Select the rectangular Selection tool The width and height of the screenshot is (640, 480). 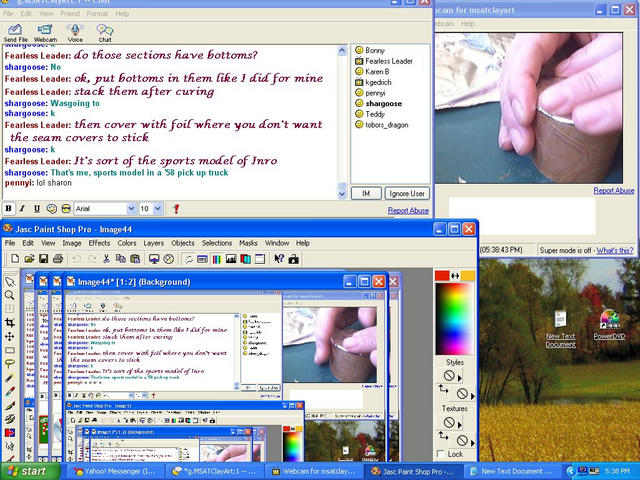[10, 350]
